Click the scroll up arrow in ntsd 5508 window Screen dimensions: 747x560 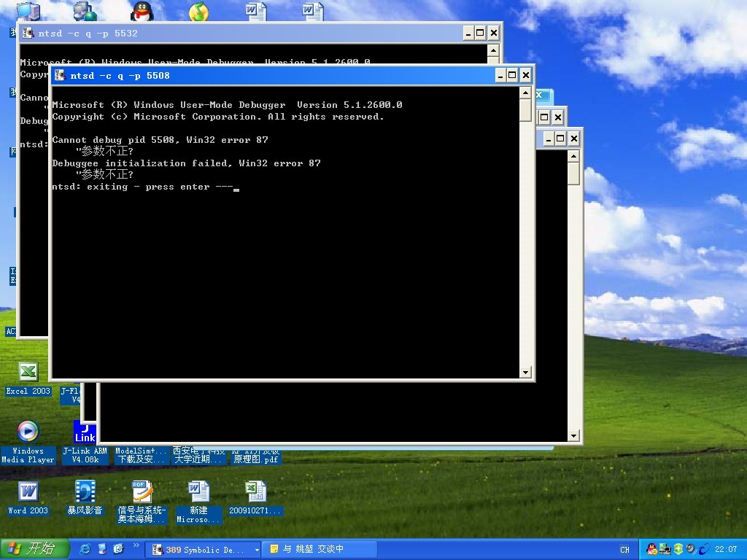[x=525, y=93]
